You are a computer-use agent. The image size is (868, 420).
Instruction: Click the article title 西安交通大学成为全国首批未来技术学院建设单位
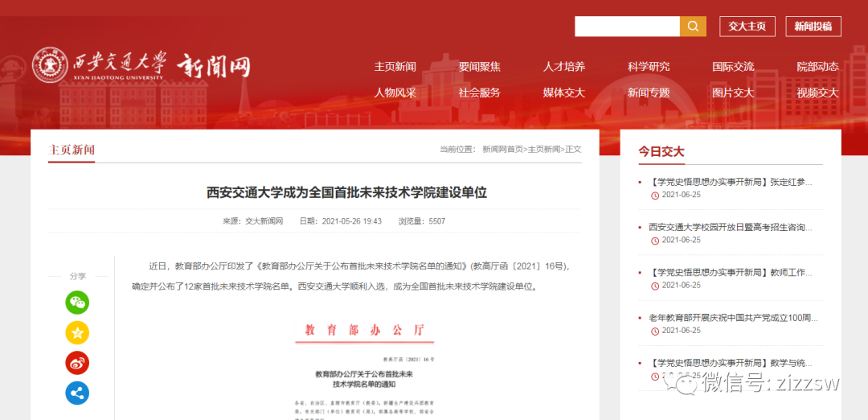point(346,193)
